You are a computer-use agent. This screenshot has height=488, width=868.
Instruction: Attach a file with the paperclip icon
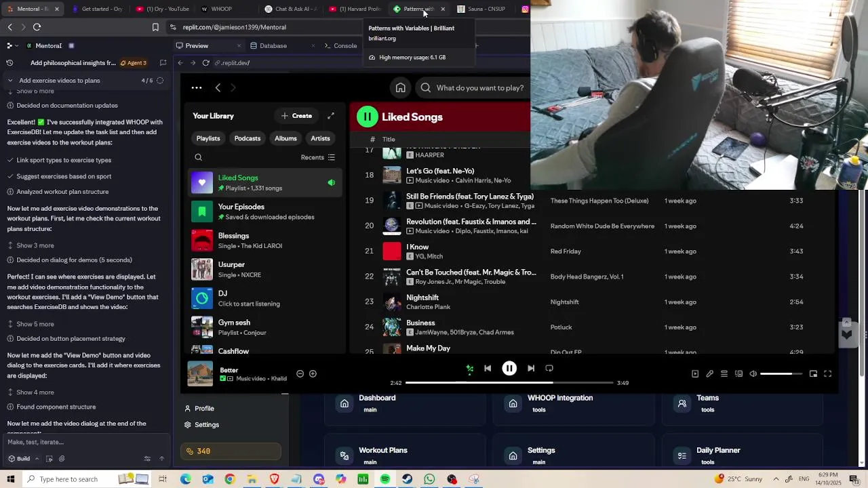[x=62, y=459]
